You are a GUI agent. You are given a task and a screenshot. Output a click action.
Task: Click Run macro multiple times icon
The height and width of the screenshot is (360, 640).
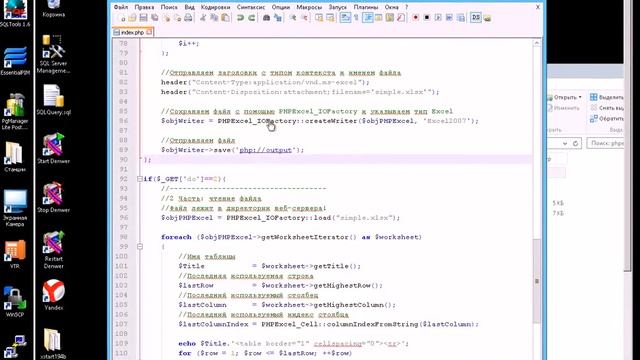(x=449, y=18)
